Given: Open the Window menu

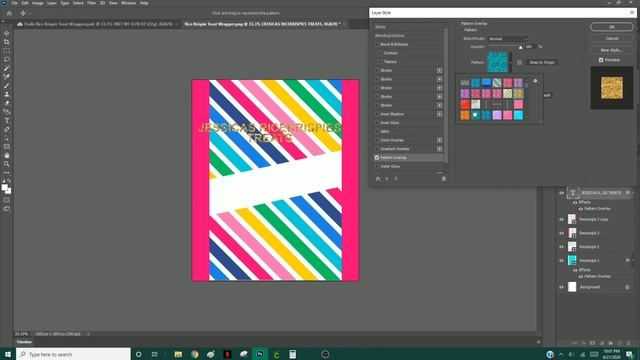Looking at the screenshot, I should [129, 3].
